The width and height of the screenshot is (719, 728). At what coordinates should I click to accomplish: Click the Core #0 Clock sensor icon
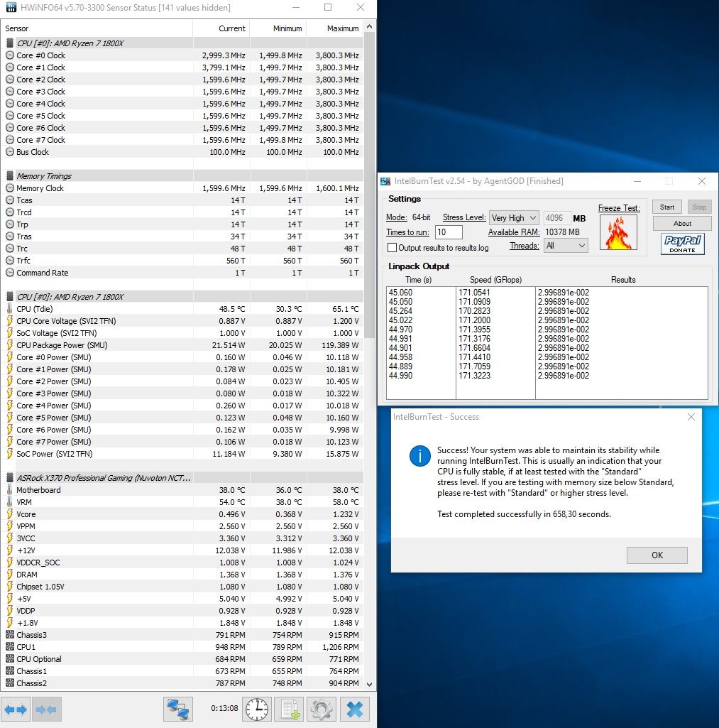click(x=10, y=55)
